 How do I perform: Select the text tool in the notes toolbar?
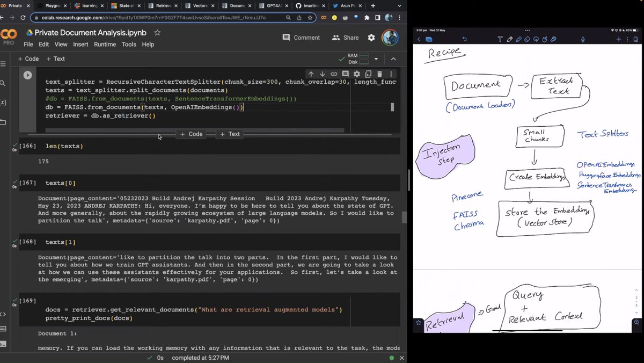coord(500,39)
